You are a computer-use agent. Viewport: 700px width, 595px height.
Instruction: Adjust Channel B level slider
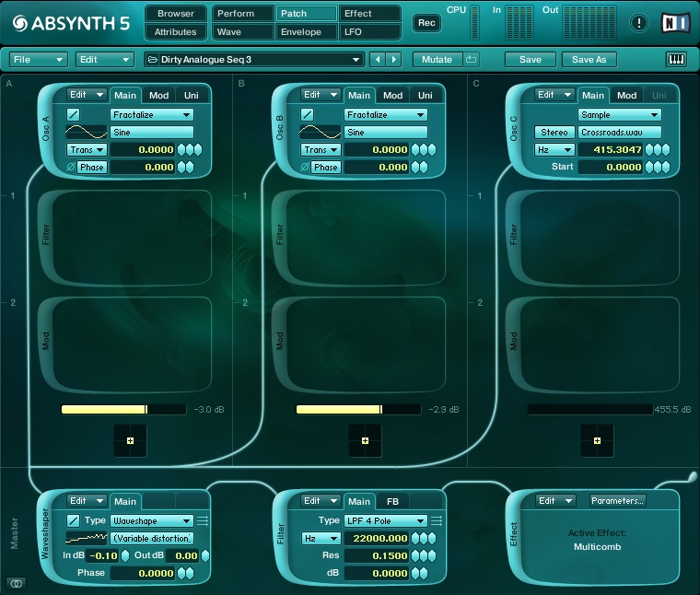click(358, 409)
